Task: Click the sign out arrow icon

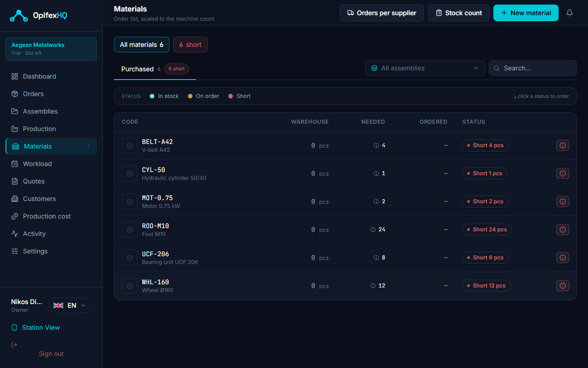Action: [14, 345]
